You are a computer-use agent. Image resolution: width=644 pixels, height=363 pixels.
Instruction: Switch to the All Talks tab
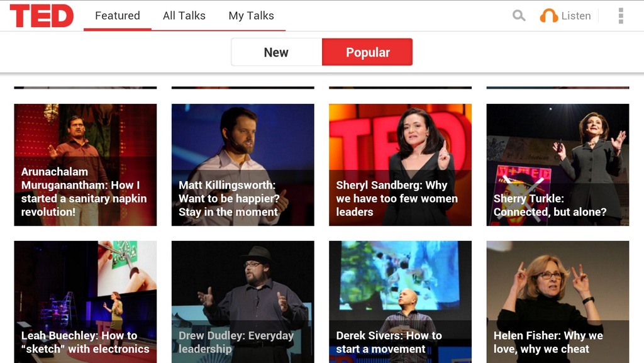point(184,16)
